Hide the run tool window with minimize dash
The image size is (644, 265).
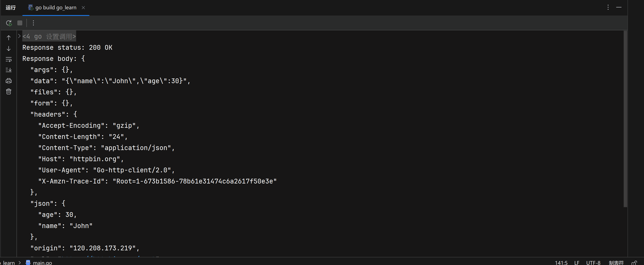[x=619, y=7]
